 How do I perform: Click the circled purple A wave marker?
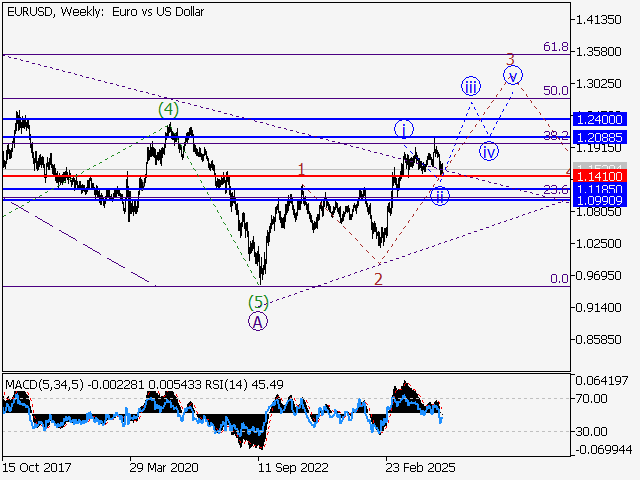click(x=258, y=321)
